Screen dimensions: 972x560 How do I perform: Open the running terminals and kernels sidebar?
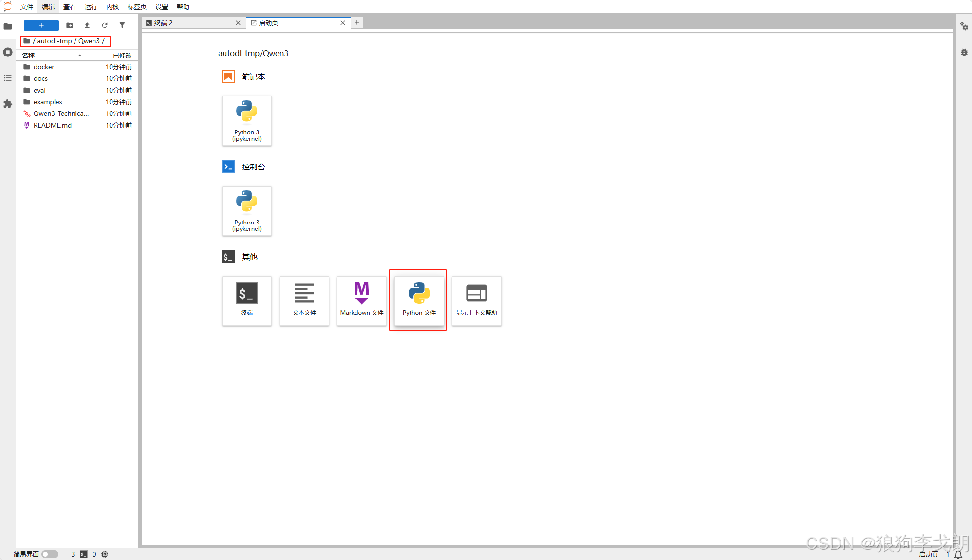click(x=8, y=52)
